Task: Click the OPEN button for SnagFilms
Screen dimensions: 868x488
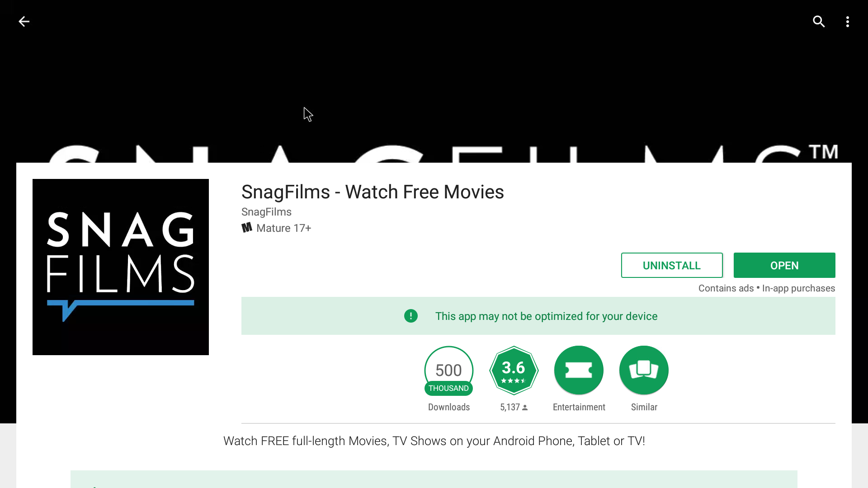Action: pos(784,265)
